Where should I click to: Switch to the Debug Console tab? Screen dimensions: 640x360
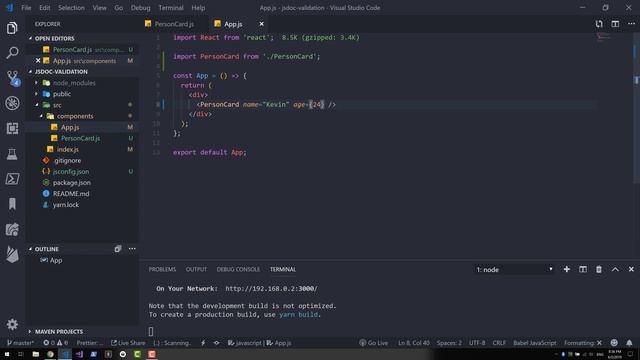tap(238, 269)
